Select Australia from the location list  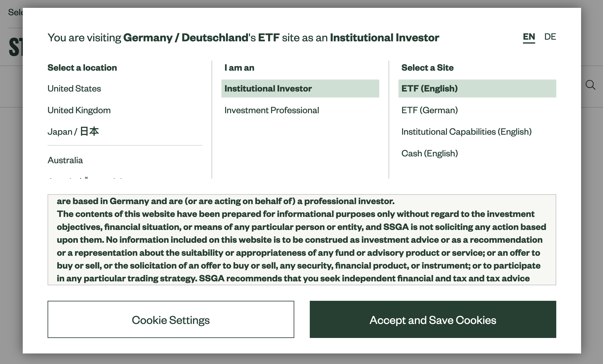pyautogui.click(x=65, y=160)
